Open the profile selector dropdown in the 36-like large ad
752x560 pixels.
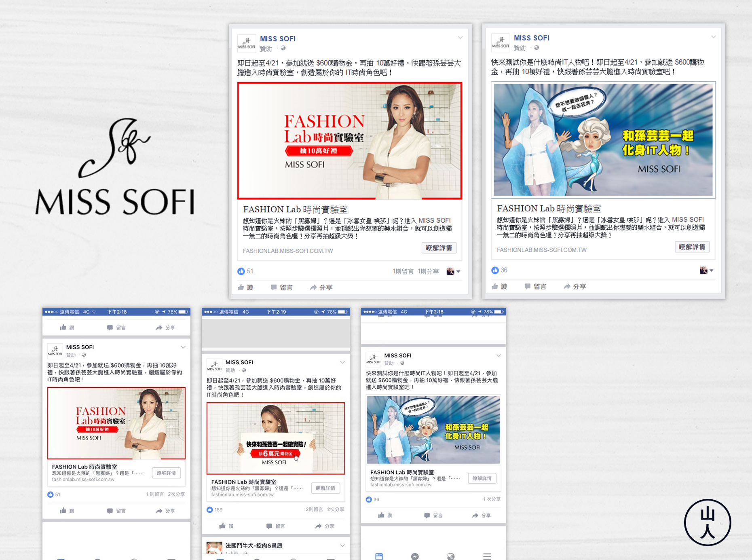[706, 270]
